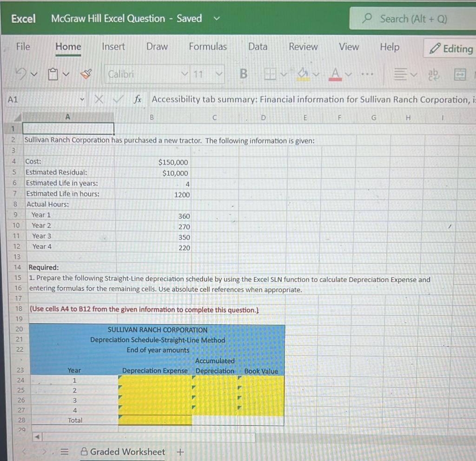Switch to the Formulas ribbon tab
Image resolution: width=476 pixels, height=461 pixels.
tap(208, 47)
